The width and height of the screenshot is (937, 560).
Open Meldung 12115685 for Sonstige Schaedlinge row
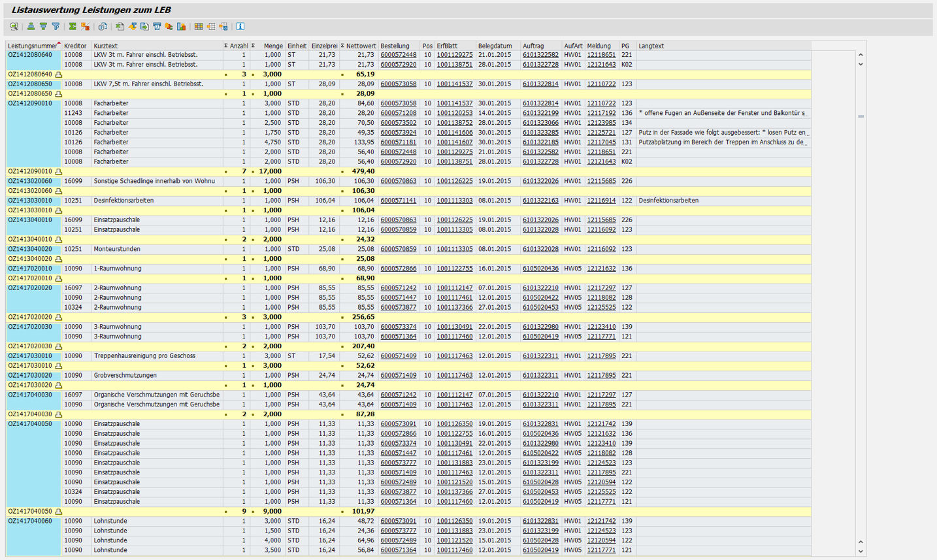600,182
